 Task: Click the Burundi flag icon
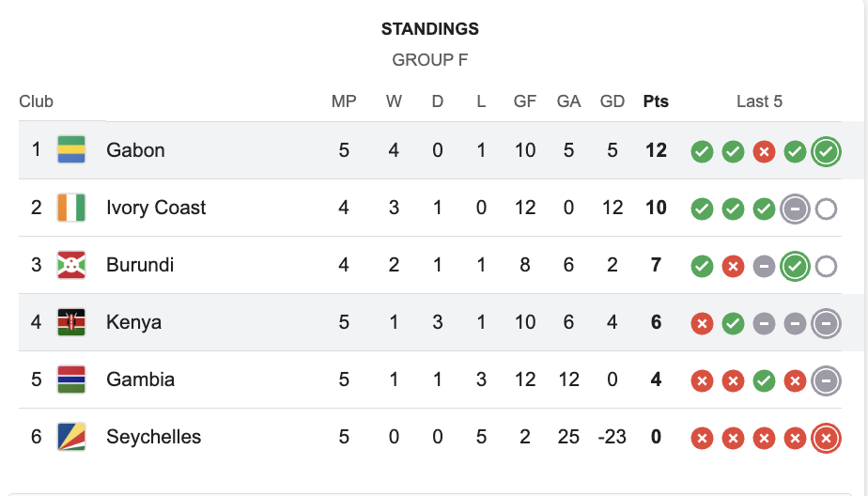(71, 265)
